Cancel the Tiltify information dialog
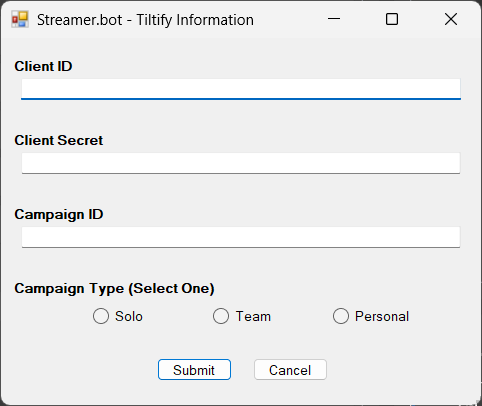This screenshot has width=482, height=406. [x=290, y=370]
